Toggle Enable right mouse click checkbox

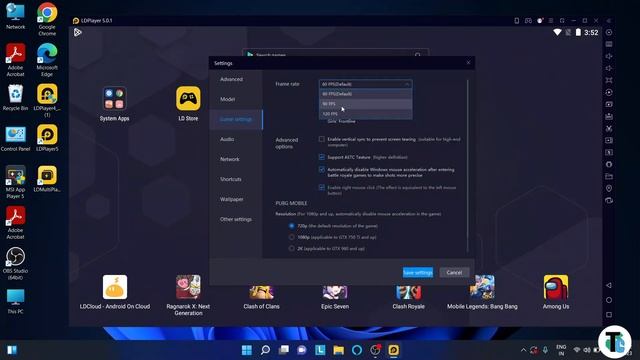pos(322,187)
